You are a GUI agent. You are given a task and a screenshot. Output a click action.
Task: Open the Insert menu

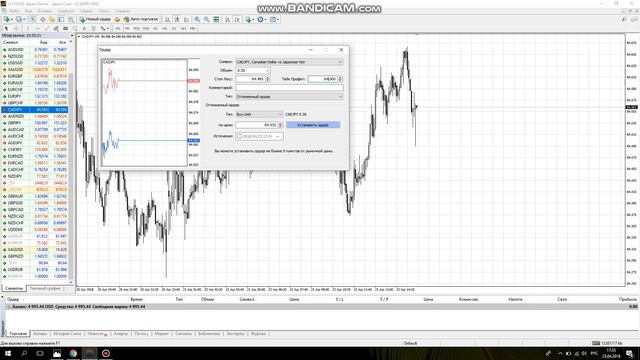coord(45,11)
